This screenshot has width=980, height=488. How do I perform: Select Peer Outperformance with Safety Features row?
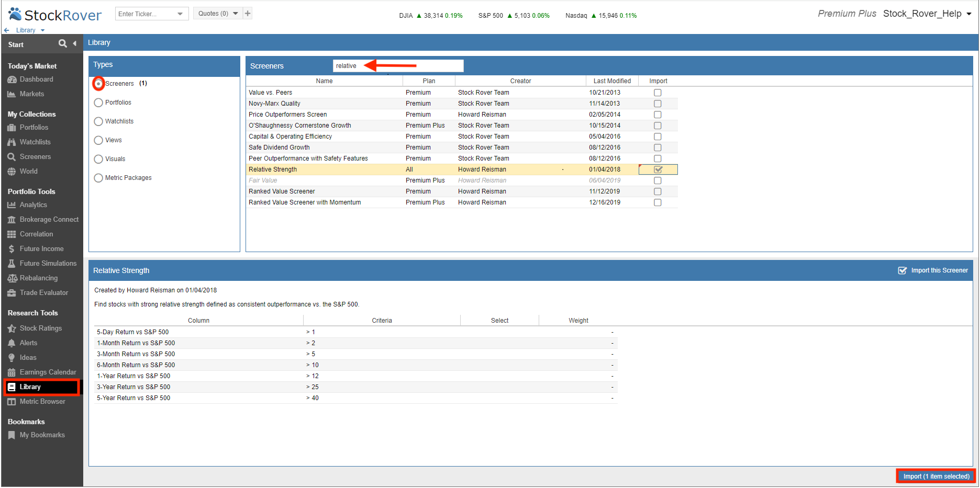[x=462, y=158]
